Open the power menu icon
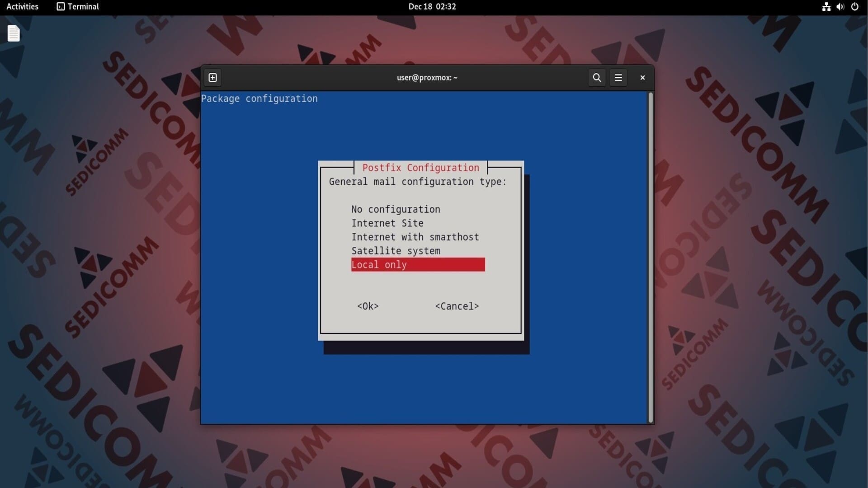 [x=854, y=7]
